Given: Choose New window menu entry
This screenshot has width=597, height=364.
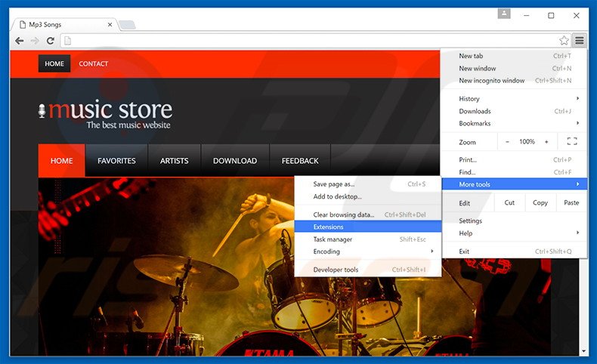Looking at the screenshot, I should point(514,69).
